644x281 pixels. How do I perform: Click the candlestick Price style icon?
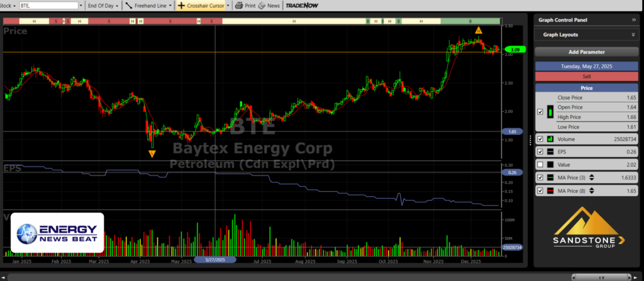pyautogui.click(x=550, y=112)
